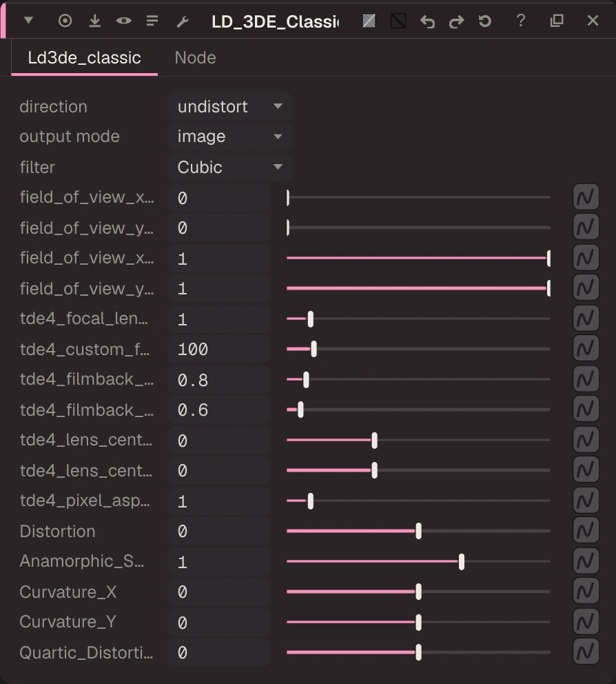
Task: Click the download arrow icon in header
Action: (94, 21)
